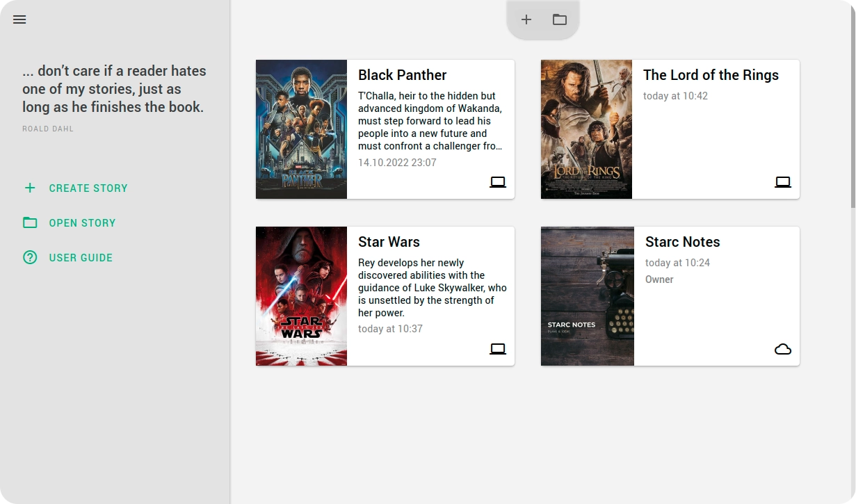The width and height of the screenshot is (856, 504).
Task: Click The Lord of the Rings title
Action: 711,75
